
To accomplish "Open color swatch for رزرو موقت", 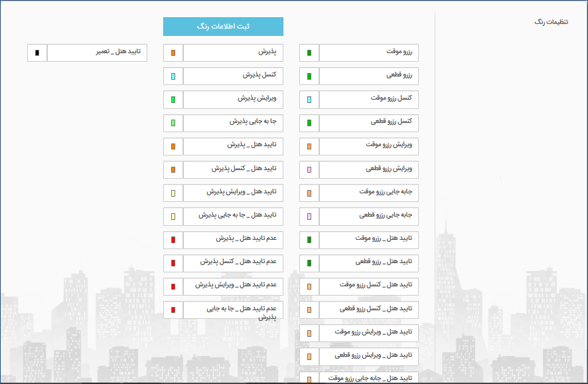I will tap(309, 53).
